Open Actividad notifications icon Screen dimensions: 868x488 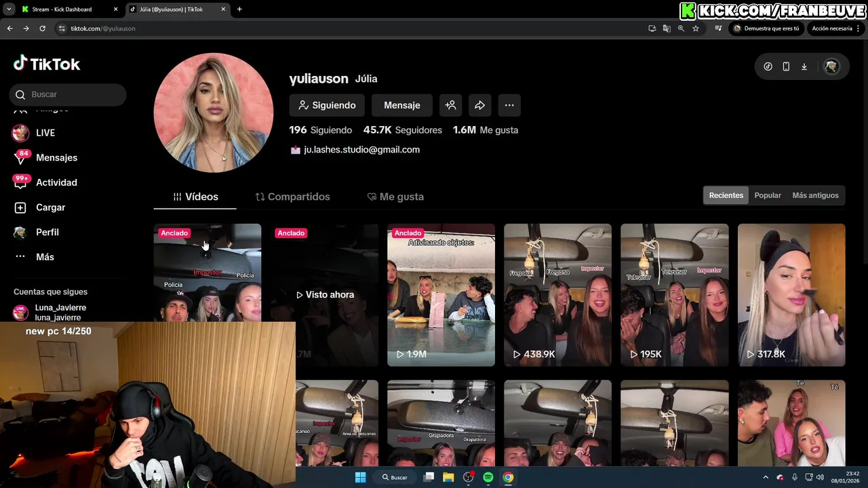(x=20, y=182)
